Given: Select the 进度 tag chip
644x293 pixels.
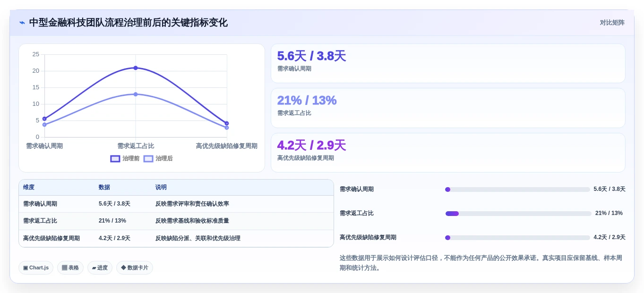Looking at the screenshot, I should [100, 268].
